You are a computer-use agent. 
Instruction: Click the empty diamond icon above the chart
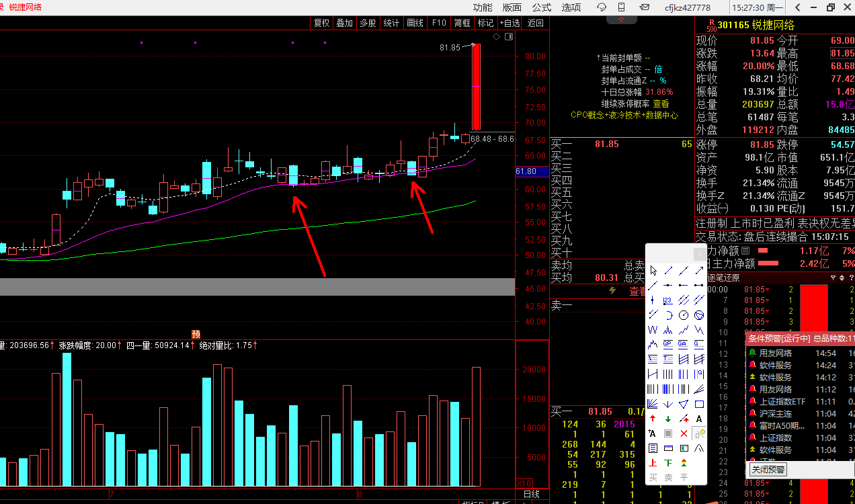496,37
